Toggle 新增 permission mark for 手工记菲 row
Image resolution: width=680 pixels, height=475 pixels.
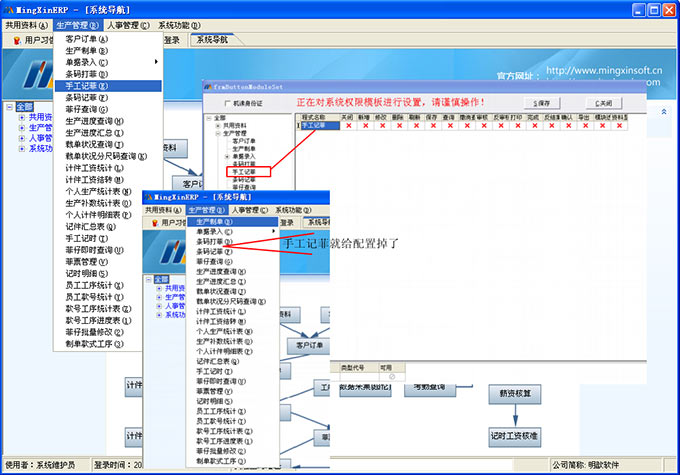coord(365,125)
